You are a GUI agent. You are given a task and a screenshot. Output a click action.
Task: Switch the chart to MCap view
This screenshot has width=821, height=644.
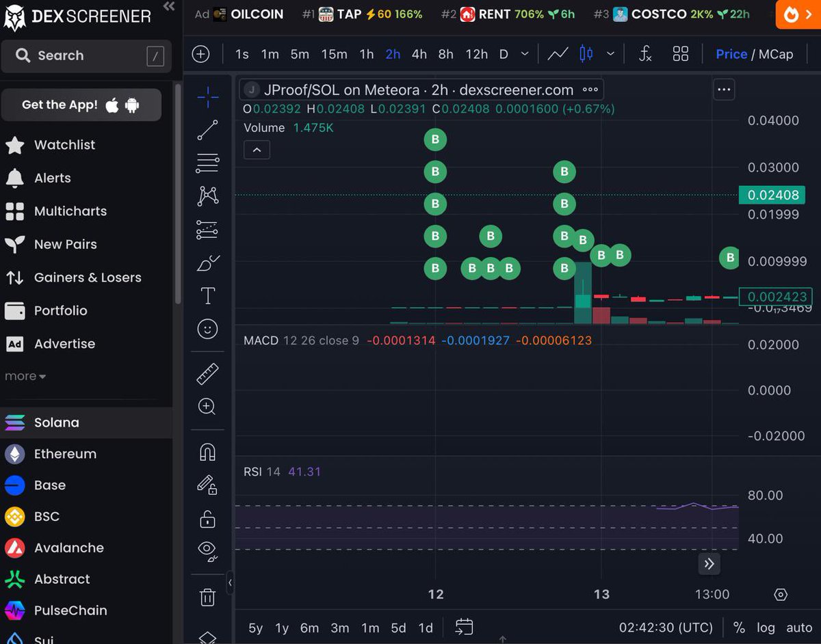click(776, 54)
